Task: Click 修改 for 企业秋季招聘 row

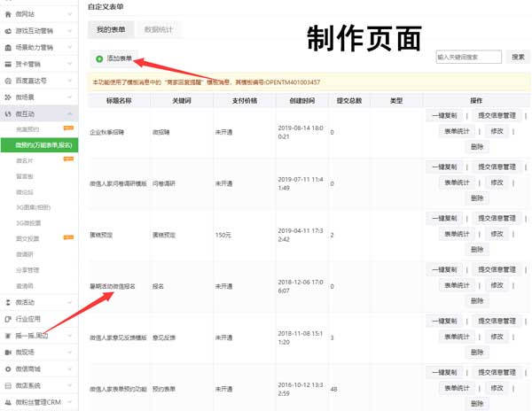Action: point(497,131)
